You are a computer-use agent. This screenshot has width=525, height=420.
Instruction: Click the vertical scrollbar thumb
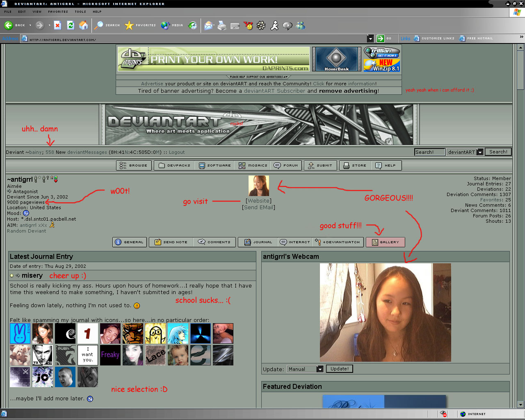pyautogui.click(x=520, y=70)
